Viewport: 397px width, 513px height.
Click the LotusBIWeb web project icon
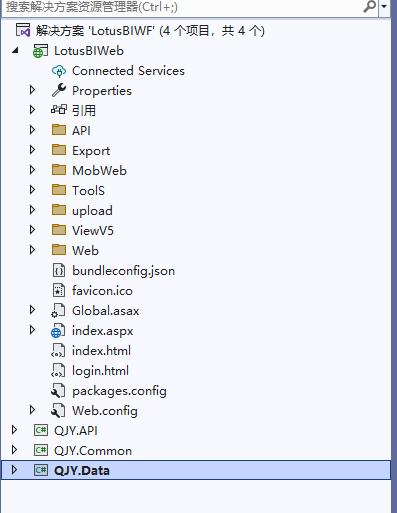tap(40, 51)
